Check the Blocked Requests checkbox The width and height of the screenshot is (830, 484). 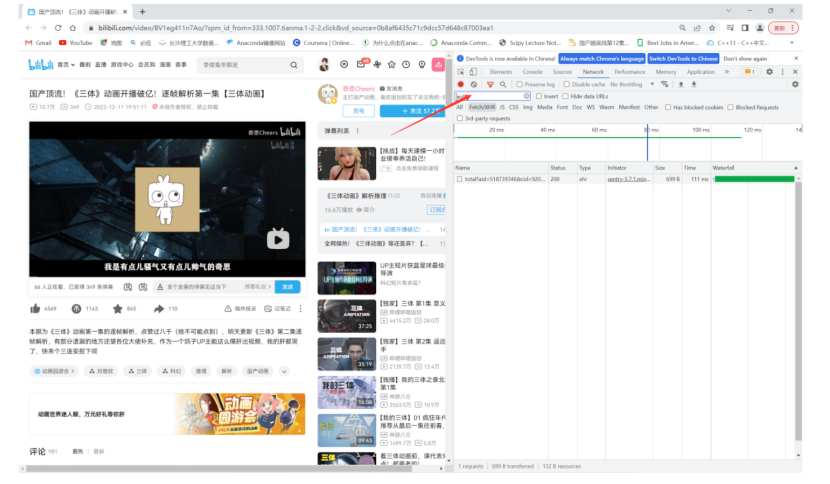pyautogui.click(x=730, y=107)
